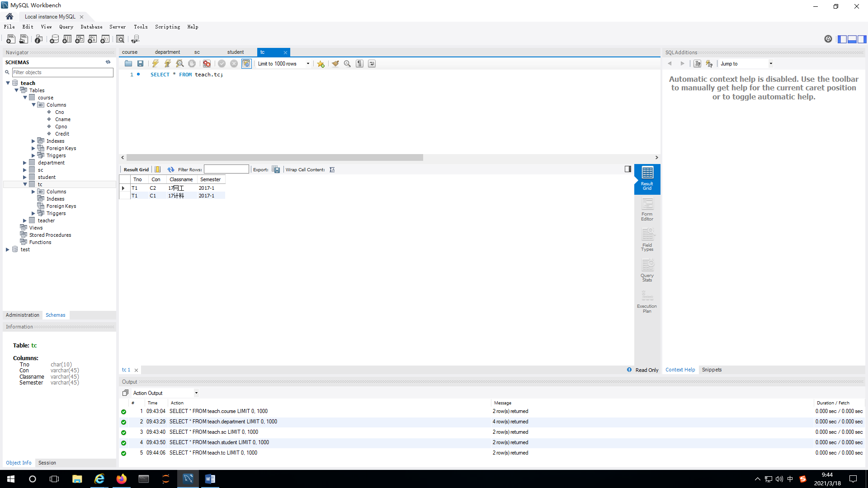Click Object Info at the bottom
This screenshot has height=488, width=868.
click(x=19, y=463)
